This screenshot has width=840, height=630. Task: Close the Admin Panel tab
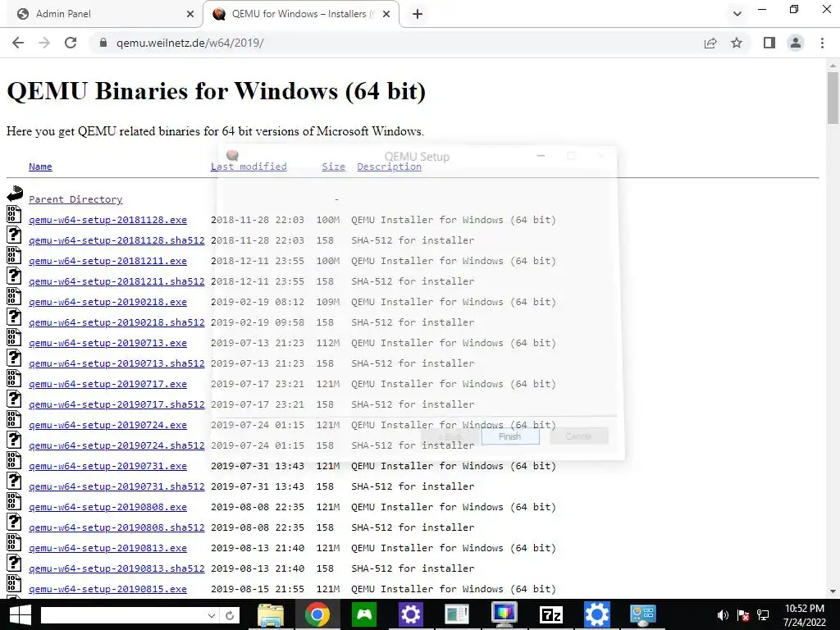pos(189,14)
